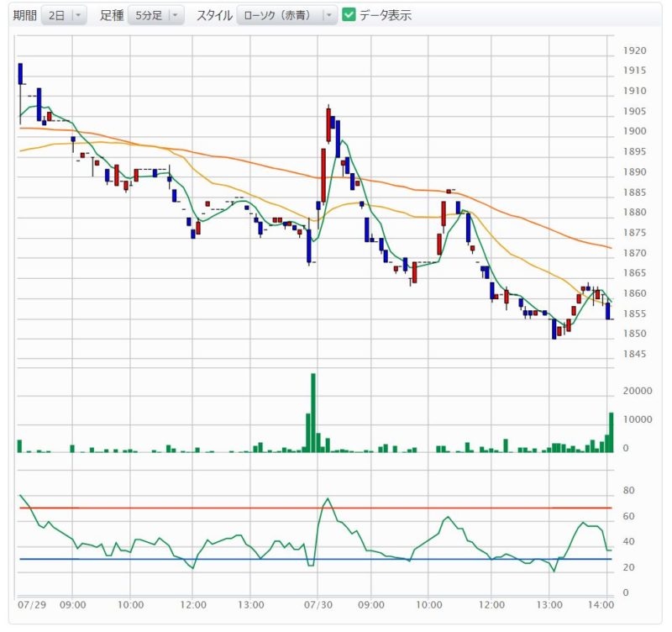
Task: Click the 07/29 date label
Action: coord(32,604)
